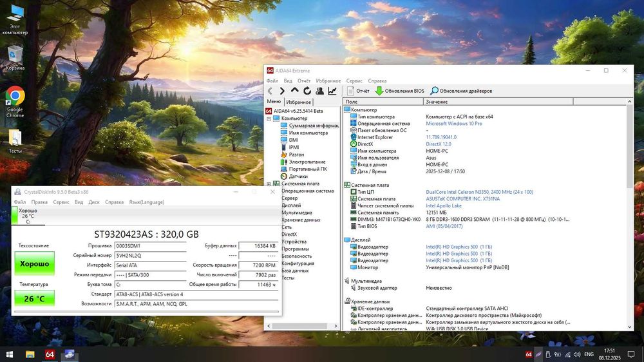Click the volume icon in system tray
Image resolution: width=644 pixels, height=362 pixels.
click(x=577, y=354)
